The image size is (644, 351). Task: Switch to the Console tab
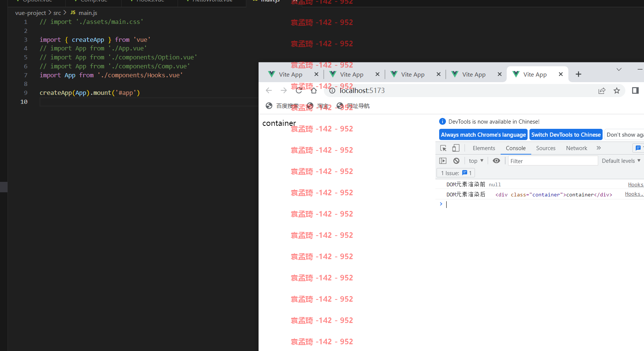pos(516,148)
